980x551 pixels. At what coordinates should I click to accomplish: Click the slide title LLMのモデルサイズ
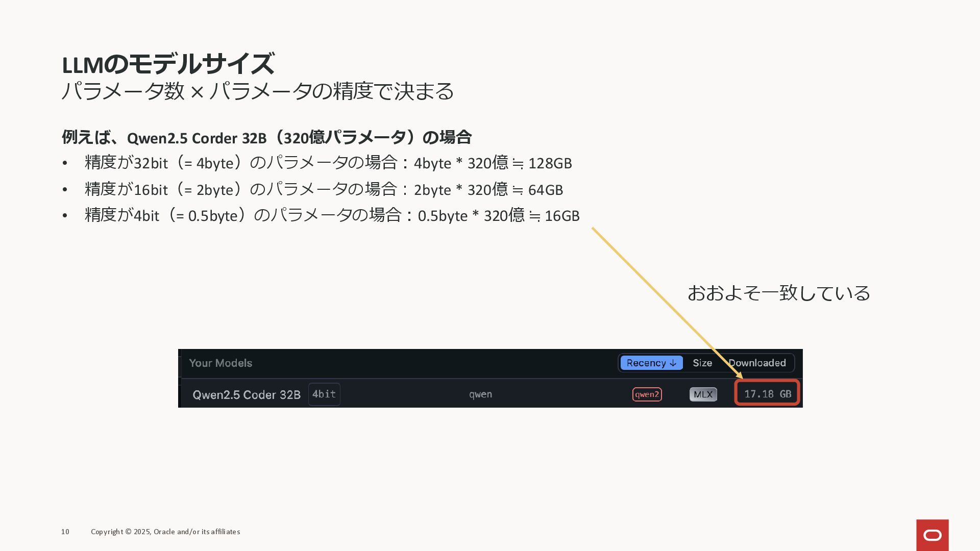168,64
